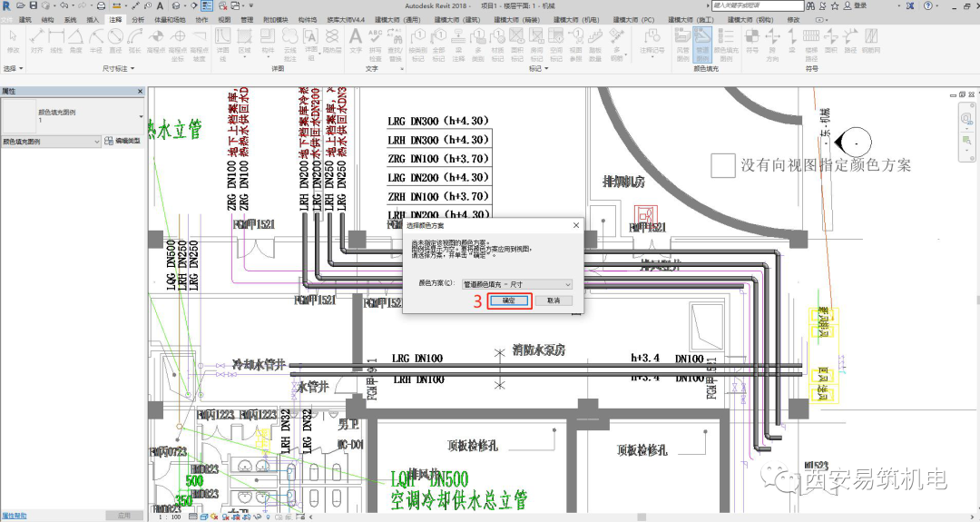Click the Save icon in quick access toolbar
Screen dimensions: 980x522
click(x=34, y=5)
